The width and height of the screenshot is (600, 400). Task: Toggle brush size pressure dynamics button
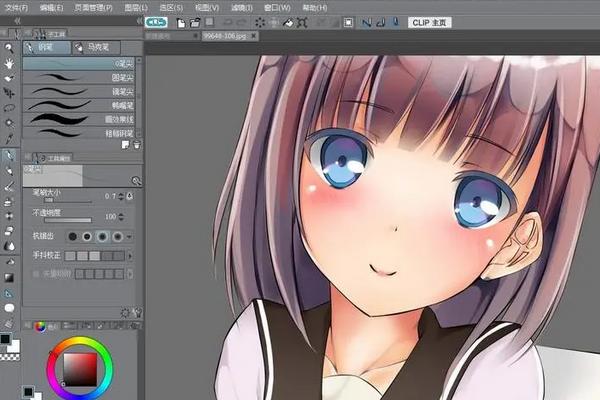click(x=130, y=196)
